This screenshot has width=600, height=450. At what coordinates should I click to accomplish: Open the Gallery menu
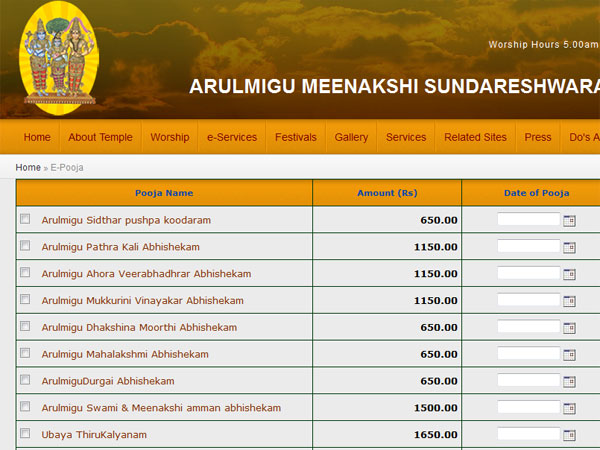coord(351,137)
